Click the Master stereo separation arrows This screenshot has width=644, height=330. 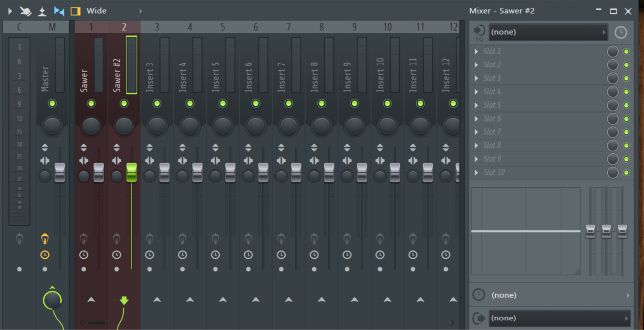(x=45, y=161)
